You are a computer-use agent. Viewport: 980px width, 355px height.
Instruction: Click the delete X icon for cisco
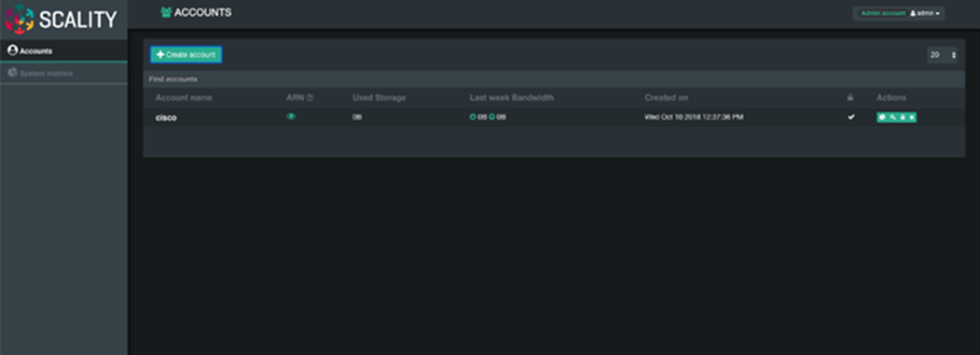point(911,117)
